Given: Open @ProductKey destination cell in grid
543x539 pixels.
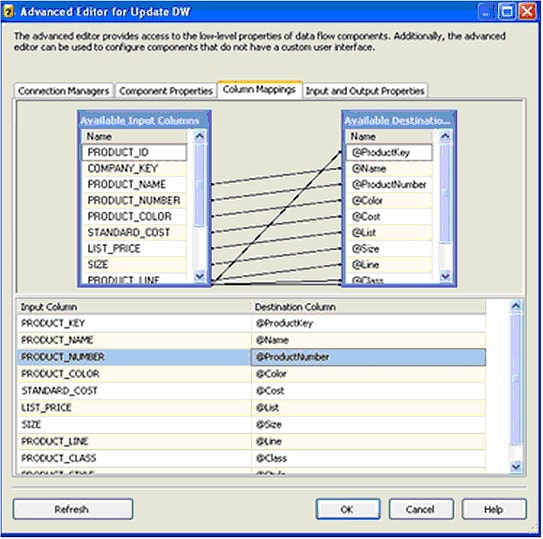Looking at the screenshot, I should [368, 323].
